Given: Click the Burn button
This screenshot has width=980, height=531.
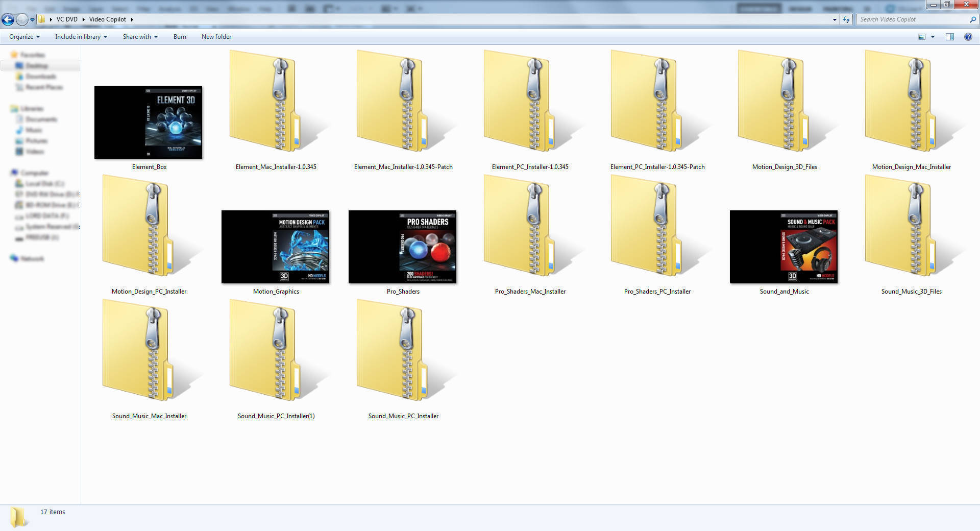Looking at the screenshot, I should tap(180, 37).
